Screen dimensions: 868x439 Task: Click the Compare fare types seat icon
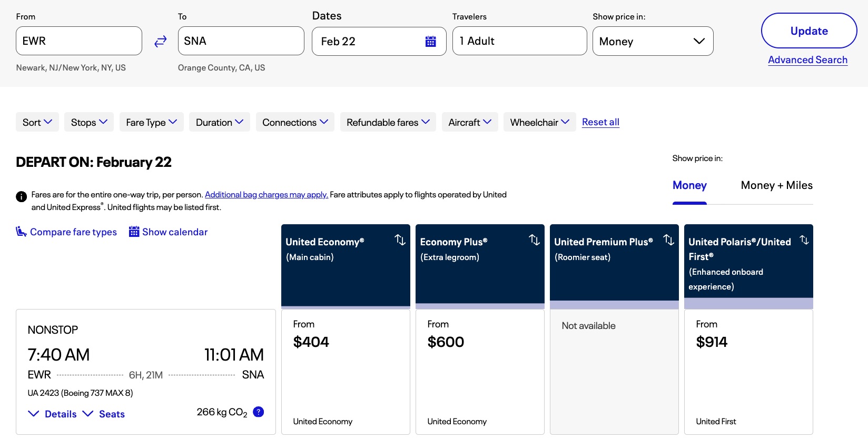coord(21,232)
